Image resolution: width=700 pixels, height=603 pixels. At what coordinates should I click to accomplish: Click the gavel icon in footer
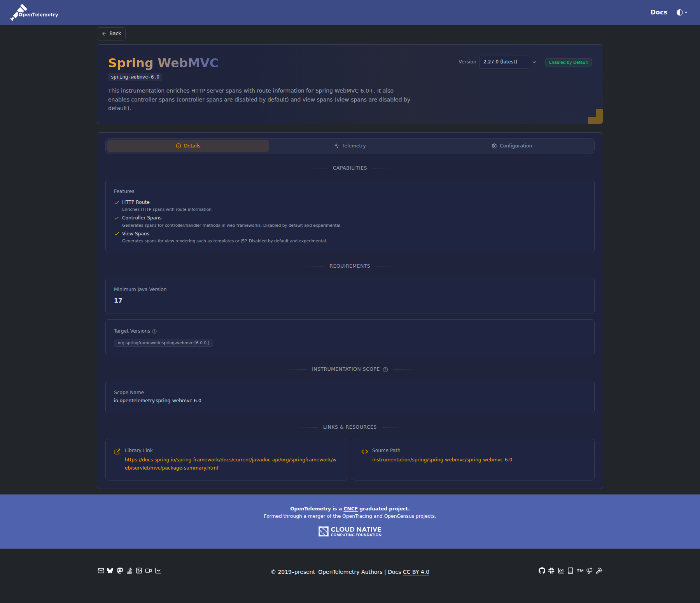click(x=599, y=571)
